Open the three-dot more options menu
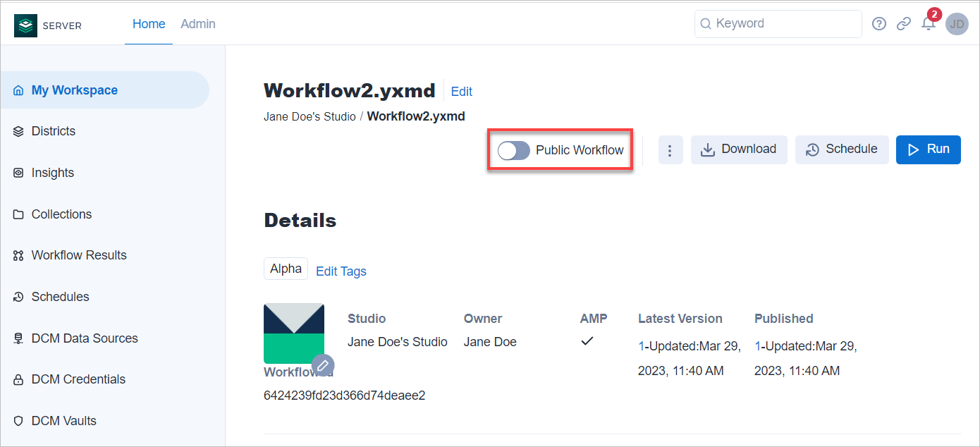The image size is (980, 447). [x=670, y=149]
